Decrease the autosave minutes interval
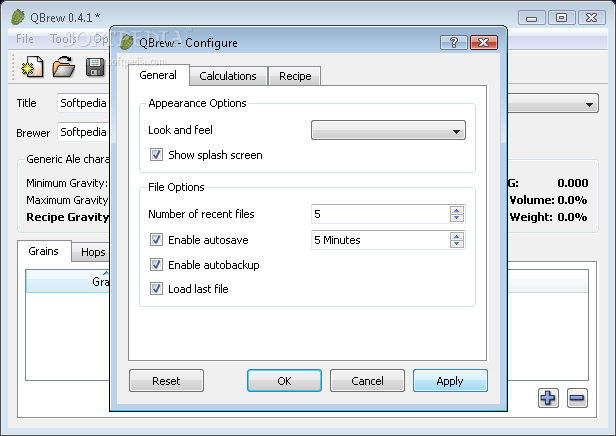The image size is (616, 436). click(456, 244)
